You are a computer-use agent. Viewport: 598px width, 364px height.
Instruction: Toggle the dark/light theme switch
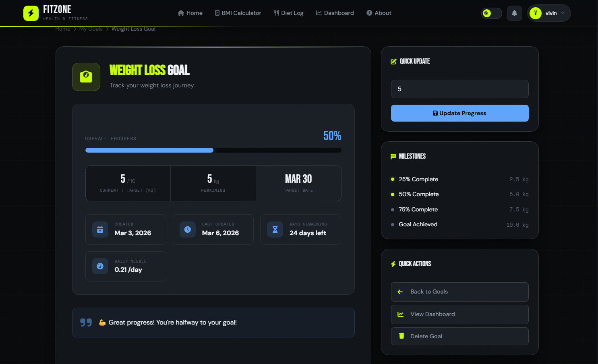(491, 13)
